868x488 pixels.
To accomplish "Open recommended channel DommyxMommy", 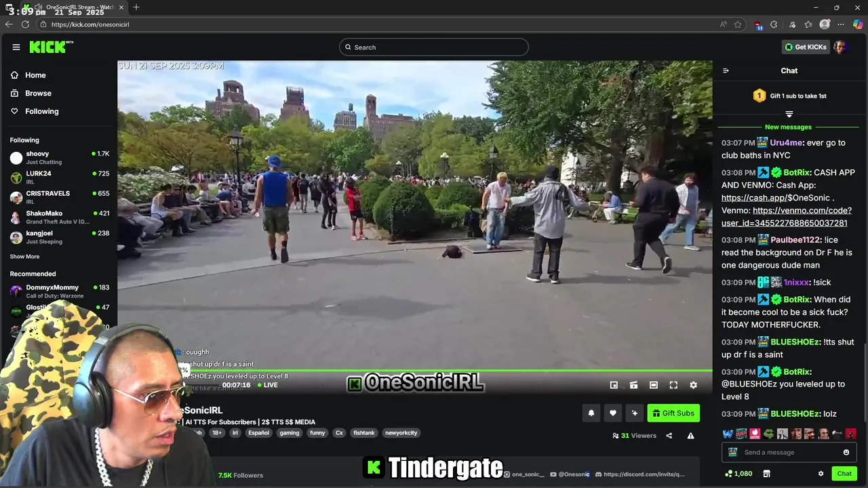I will tap(59, 291).
